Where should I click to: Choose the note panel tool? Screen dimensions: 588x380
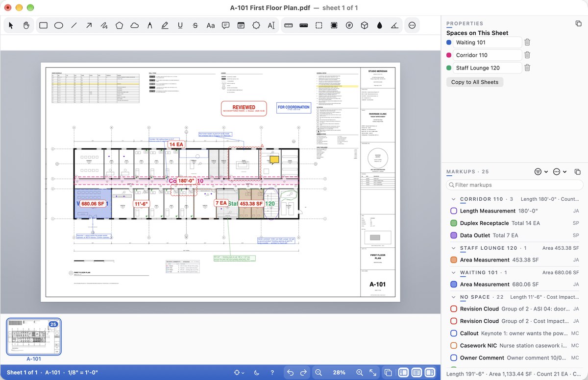click(x=241, y=25)
